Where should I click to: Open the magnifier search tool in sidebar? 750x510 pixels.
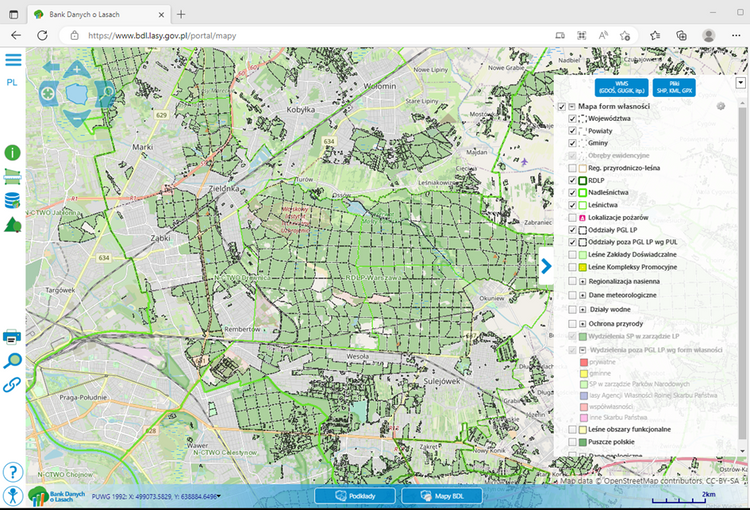(13, 361)
